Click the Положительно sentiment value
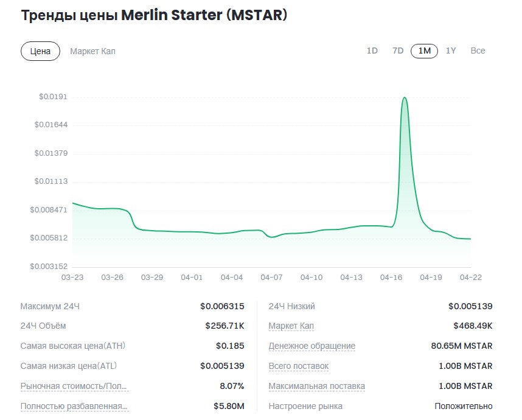The width and height of the screenshot is (522, 420). (464, 407)
